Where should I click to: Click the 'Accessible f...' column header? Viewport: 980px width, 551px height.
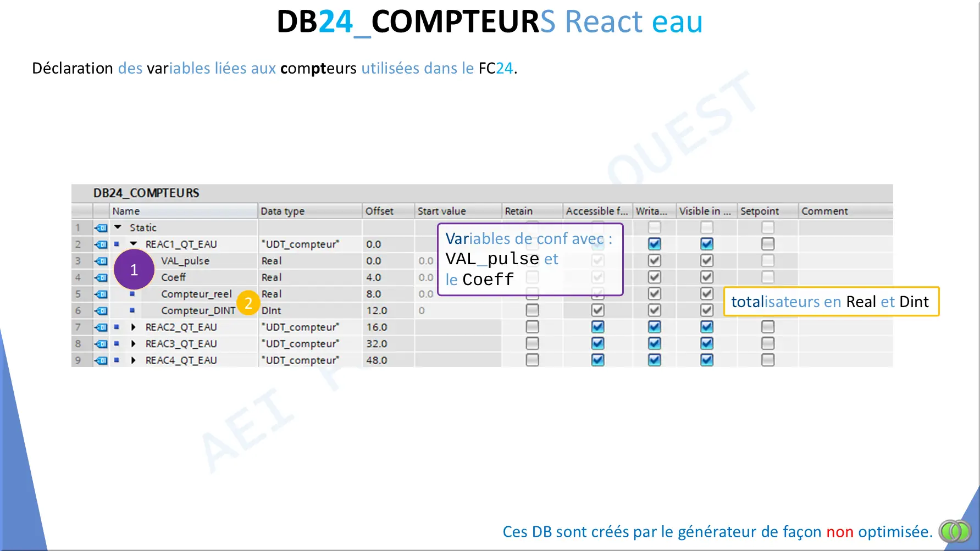point(598,211)
